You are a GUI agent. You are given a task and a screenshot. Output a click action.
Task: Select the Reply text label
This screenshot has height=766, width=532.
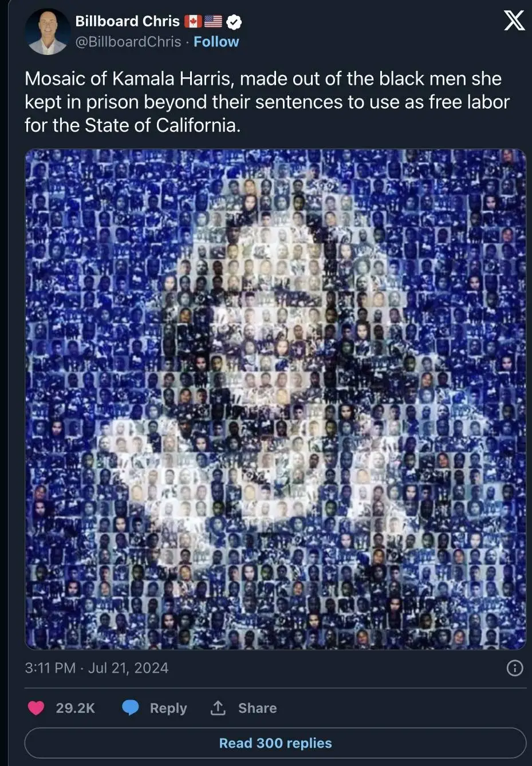(x=168, y=708)
